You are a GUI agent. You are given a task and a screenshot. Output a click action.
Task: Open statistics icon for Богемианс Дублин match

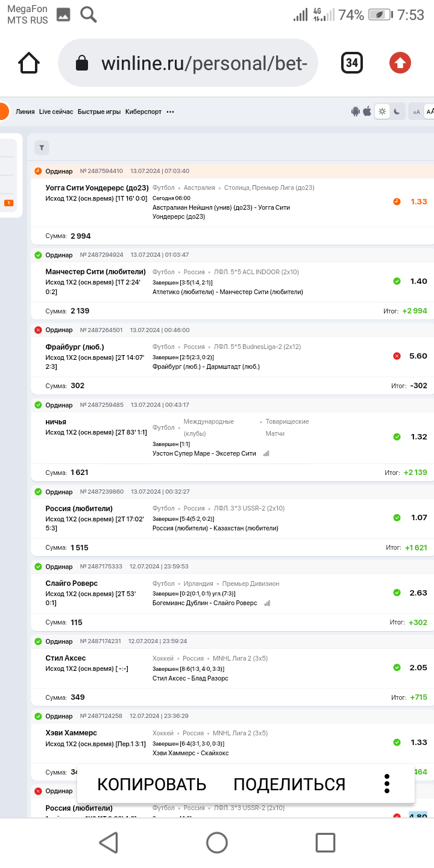click(x=267, y=603)
